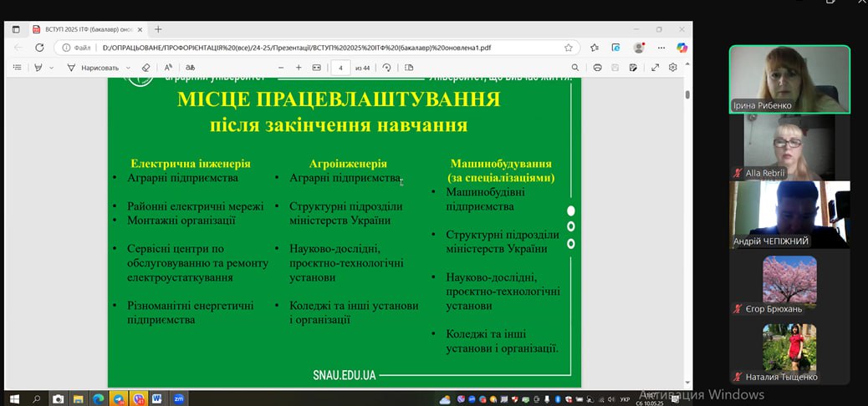Click muted mic icon beside Alla Rebrii

pyautogui.click(x=738, y=173)
